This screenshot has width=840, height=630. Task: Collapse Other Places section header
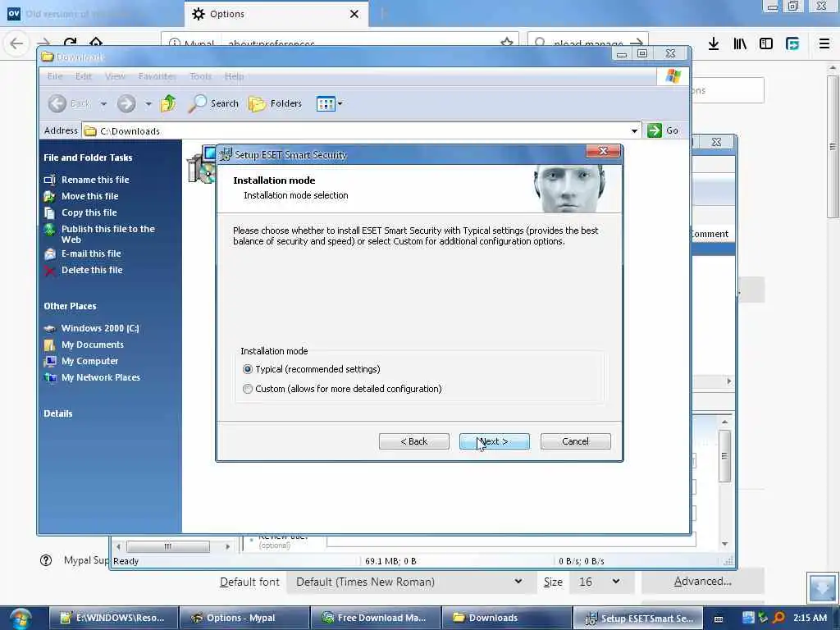click(71, 307)
